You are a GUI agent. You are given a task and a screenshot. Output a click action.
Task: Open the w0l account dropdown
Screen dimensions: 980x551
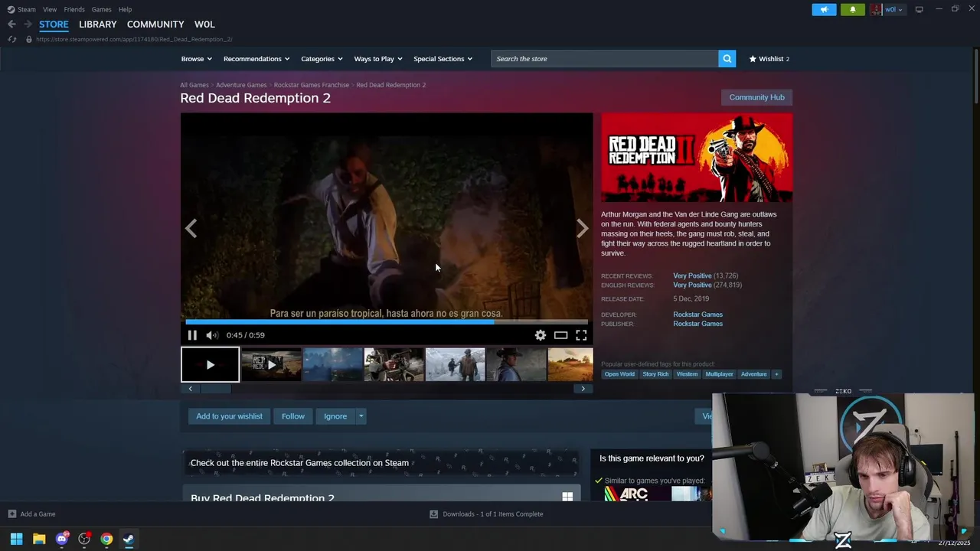point(894,9)
